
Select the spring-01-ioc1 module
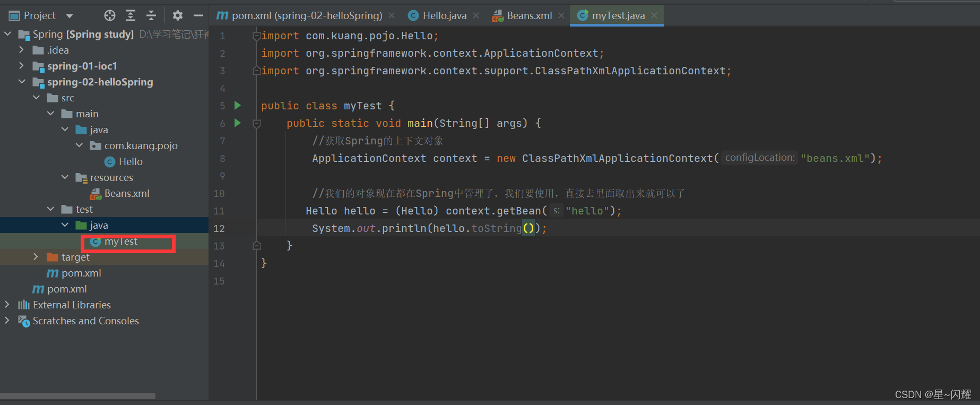82,66
